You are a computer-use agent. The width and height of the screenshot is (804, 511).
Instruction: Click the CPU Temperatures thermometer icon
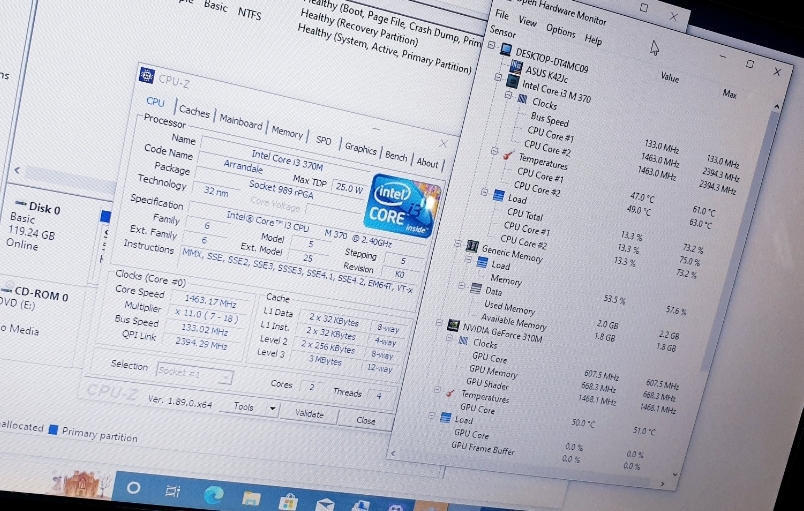[507, 155]
